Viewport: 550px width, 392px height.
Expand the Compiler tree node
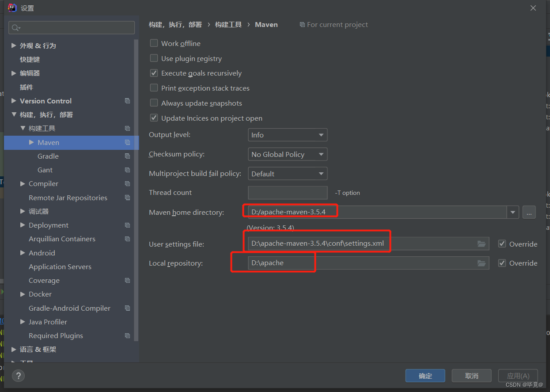click(23, 183)
